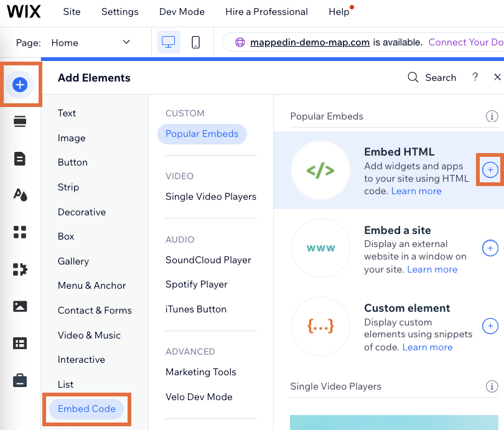Open the App Market panel icon
This screenshot has height=430, width=504.
pyautogui.click(x=21, y=232)
